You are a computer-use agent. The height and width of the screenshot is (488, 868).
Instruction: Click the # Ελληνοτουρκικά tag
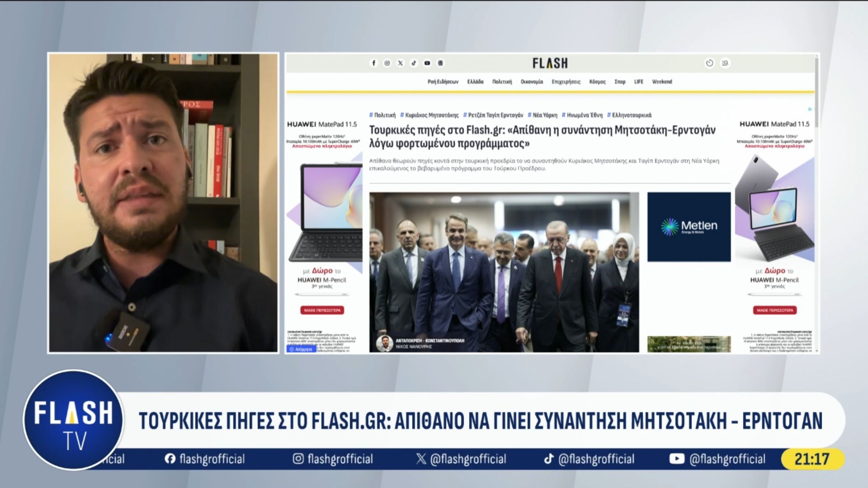pyautogui.click(x=629, y=115)
